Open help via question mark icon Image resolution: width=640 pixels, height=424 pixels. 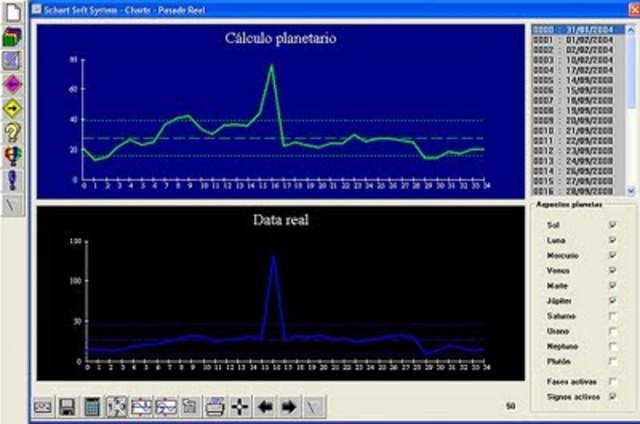click(13, 133)
